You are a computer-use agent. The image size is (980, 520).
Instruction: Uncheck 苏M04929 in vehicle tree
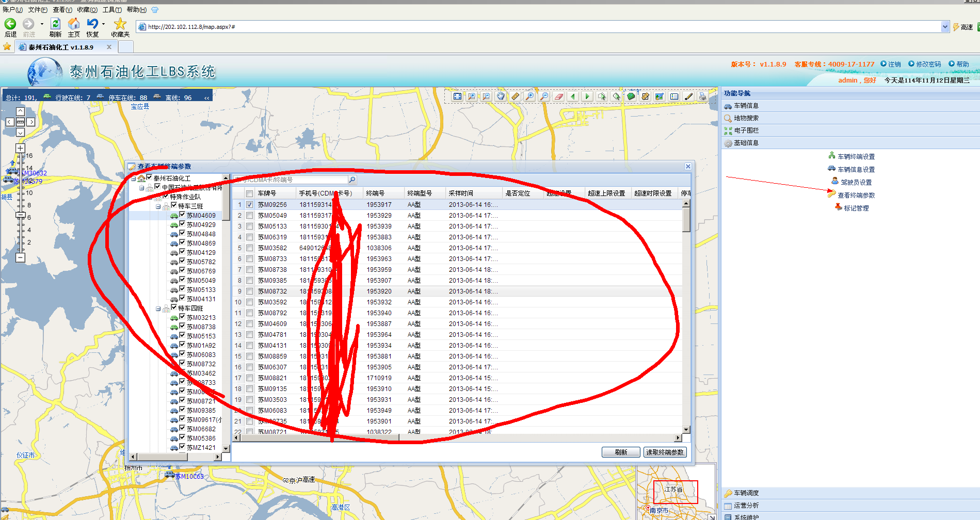tap(182, 224)
